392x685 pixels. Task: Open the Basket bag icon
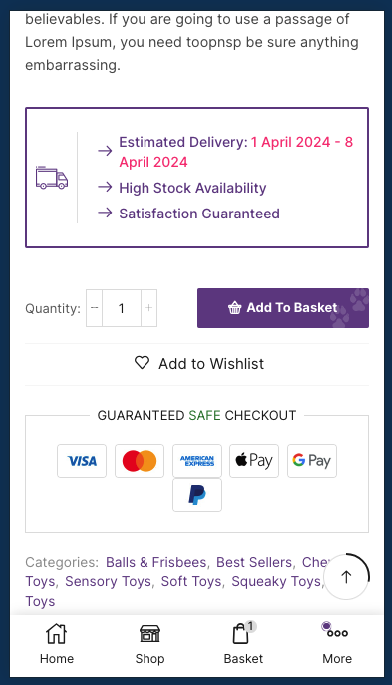coord(240,633)
